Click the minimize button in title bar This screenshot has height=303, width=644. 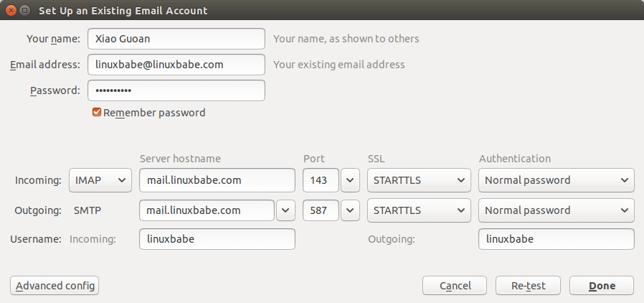[x=24, y=11]
